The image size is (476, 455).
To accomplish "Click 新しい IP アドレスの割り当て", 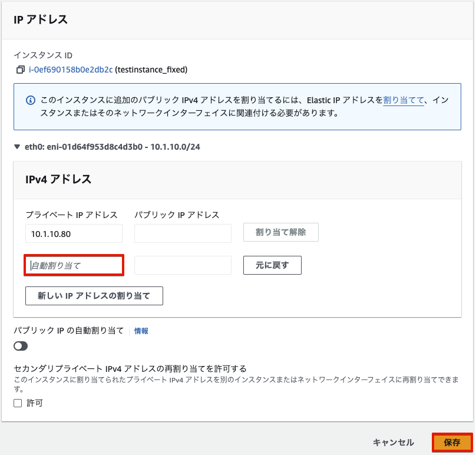I will (x=94, y=295).
